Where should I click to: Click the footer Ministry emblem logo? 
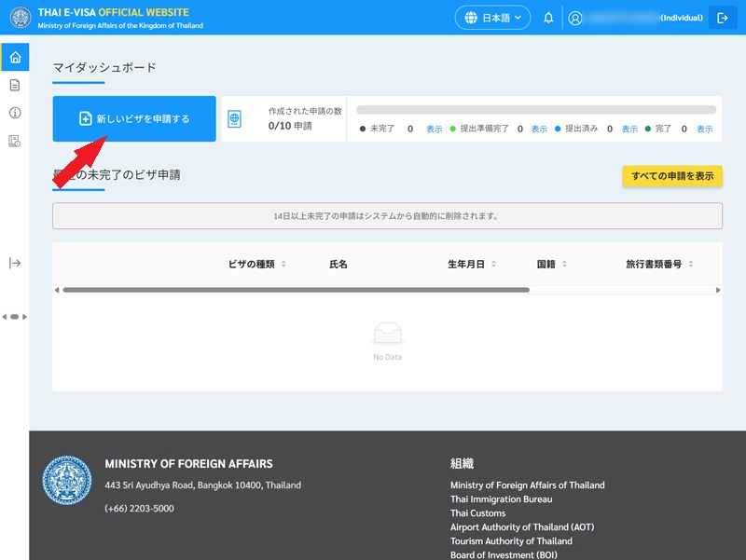(x=67, y=480)
